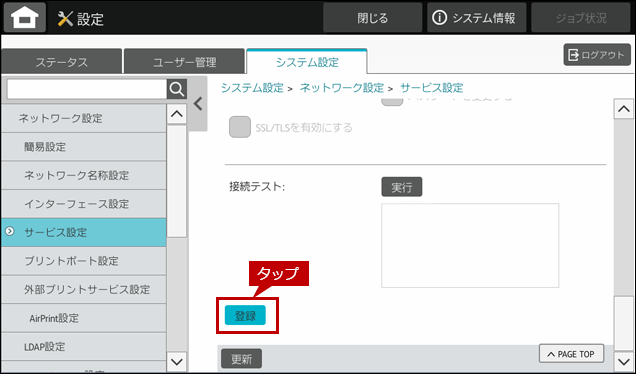636x374 pixels.
Task: Toggle the partially hidden checkbox above SSL/TLS
Action: point(392,101)
